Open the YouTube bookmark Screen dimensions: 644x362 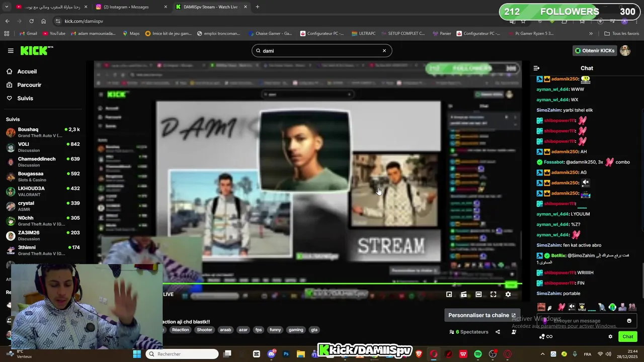click(x=54, y=34)
